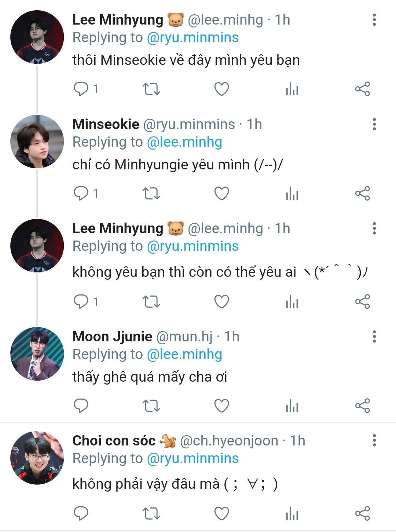Open Minseokie's profile picture
The height and width of the screenshot is (532, 396).
(x=37, y=142)
